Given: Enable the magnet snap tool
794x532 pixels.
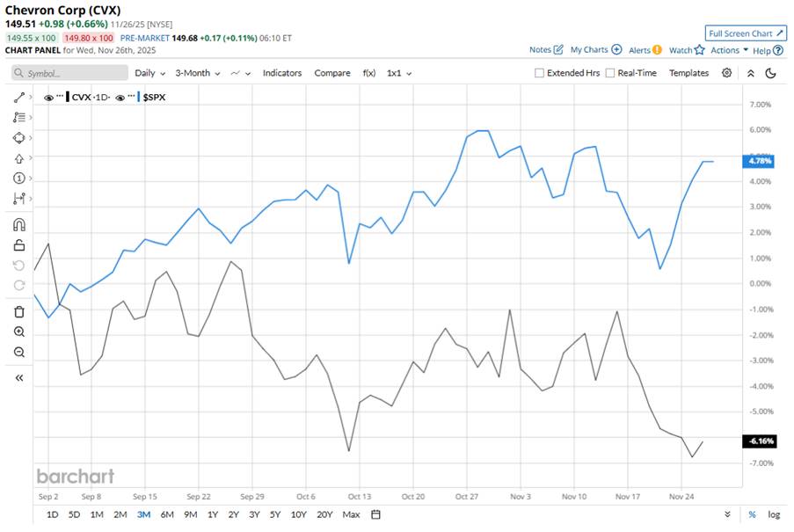Looking at the screenshot, I should coord(19,224).
